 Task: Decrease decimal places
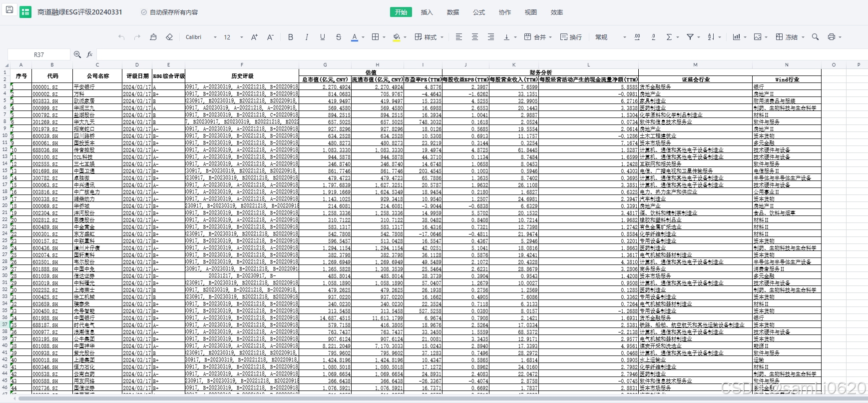coord(653,37)
